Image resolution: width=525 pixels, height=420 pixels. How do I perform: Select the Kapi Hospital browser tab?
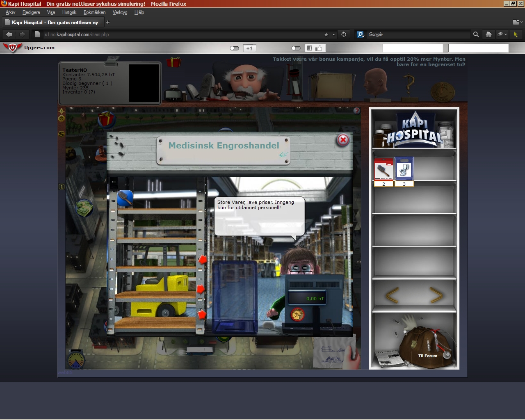[53, 22]
